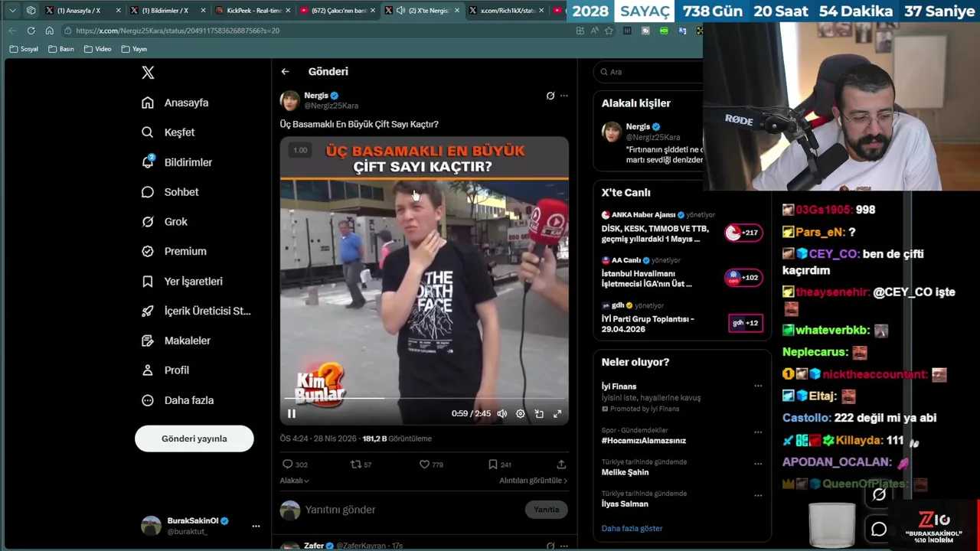This screenshot has height=551, width=980.
Task: Join ANKA Haber Ajansı live +217
Action: (x=743, y=233)
